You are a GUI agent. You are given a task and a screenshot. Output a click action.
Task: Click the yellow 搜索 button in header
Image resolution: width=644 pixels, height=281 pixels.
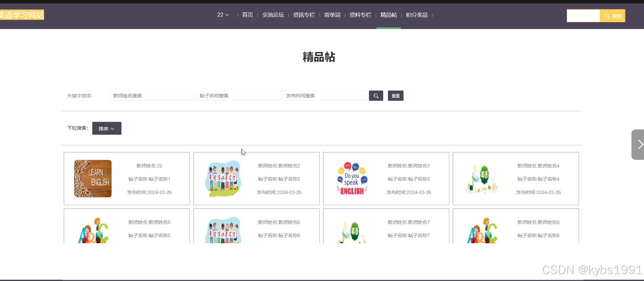[612, 16]
